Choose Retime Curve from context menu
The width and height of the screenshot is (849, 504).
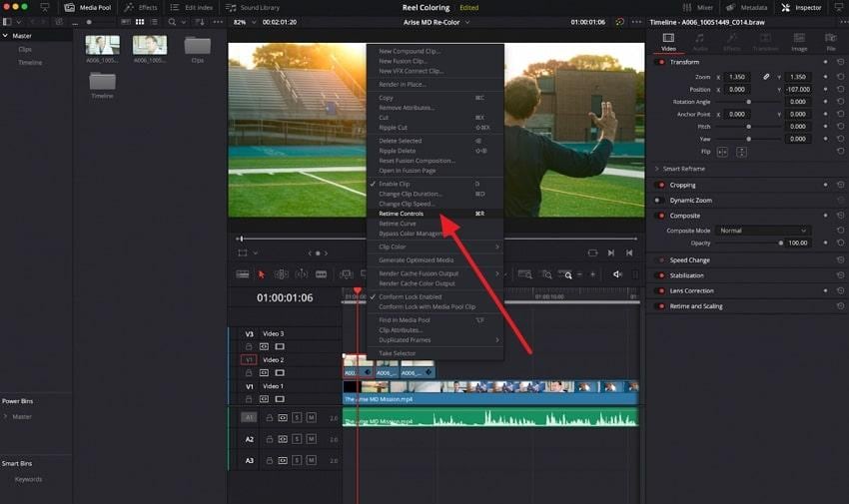pyautogui.click(x=435, y=224)
